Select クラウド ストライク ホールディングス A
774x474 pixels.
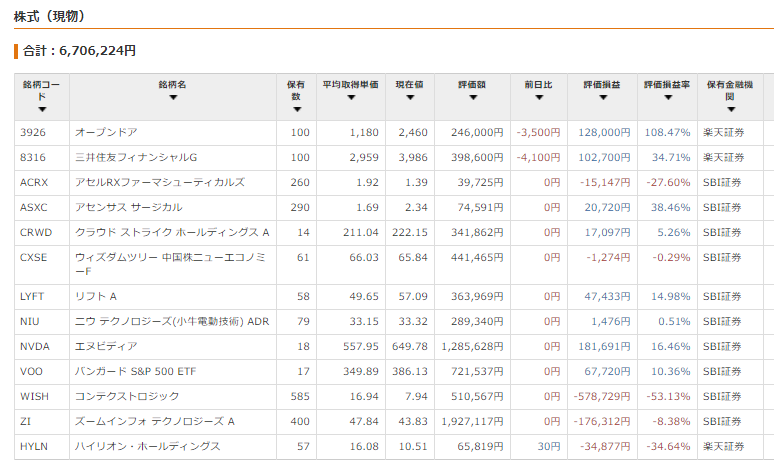(172, 233)
